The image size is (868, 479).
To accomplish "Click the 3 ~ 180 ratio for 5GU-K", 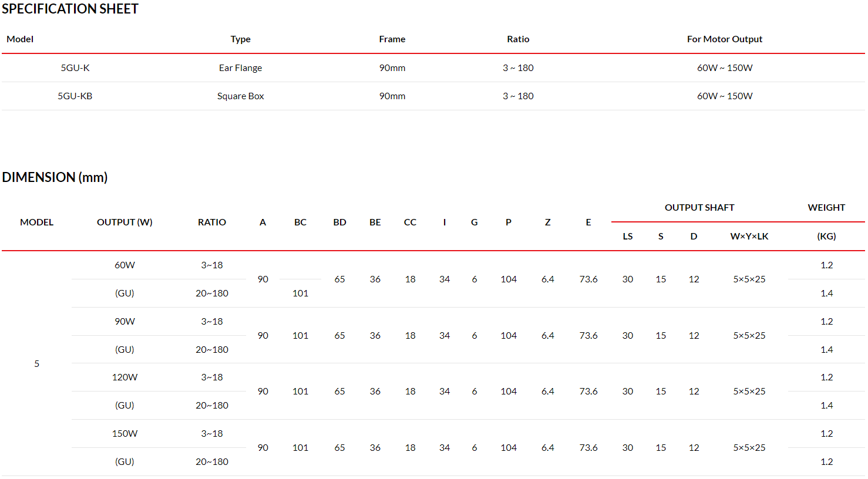I will [518, 68].
